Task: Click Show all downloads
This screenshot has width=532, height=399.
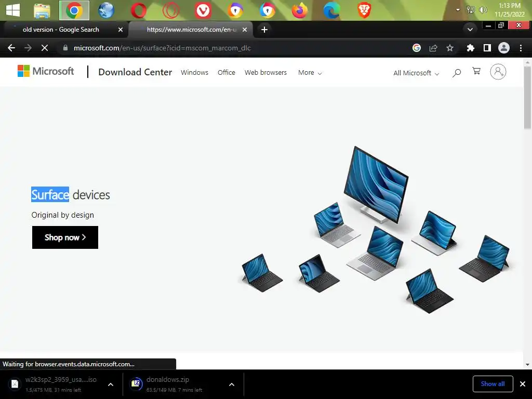Action: coord(493,384)
